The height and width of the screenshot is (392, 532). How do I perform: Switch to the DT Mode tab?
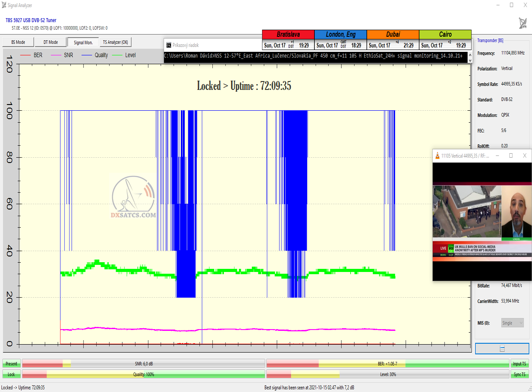pyautogui.click(x=51, y=42)
